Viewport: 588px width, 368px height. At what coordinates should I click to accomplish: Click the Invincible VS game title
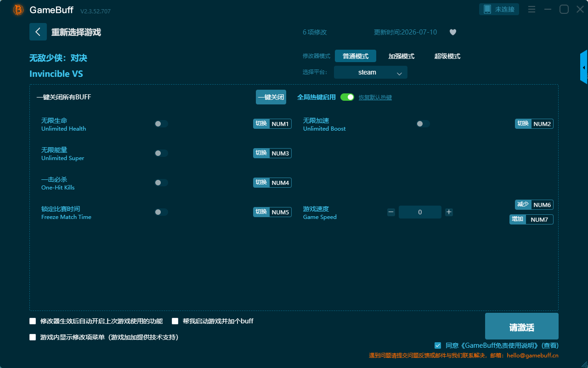coord(56,74)
